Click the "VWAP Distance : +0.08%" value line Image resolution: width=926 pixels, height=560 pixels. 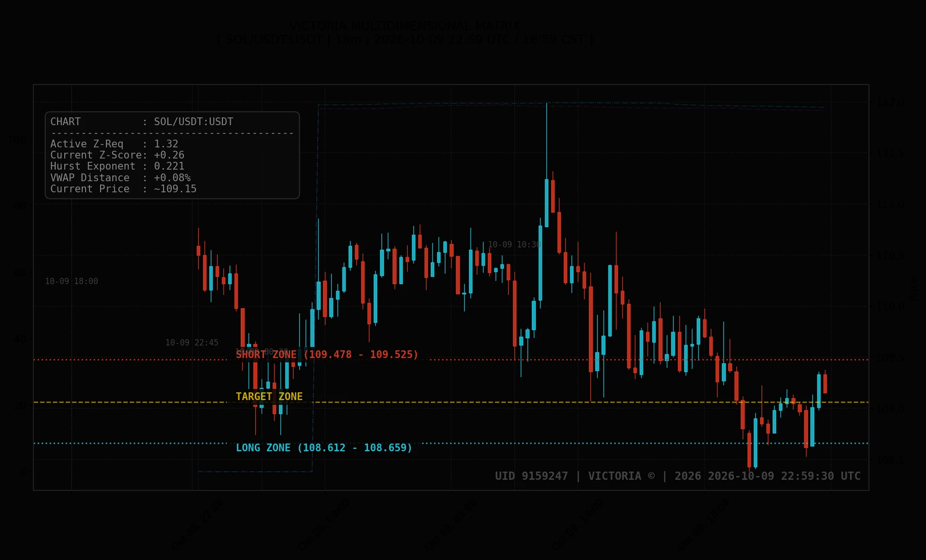pyautogui.click(x=120, y=178)
